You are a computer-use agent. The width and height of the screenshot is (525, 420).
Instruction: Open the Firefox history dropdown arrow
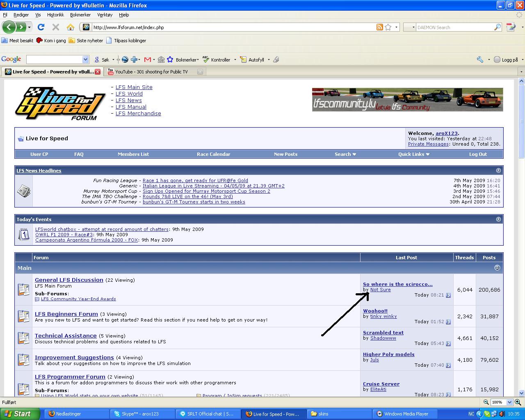pos(29,27)
